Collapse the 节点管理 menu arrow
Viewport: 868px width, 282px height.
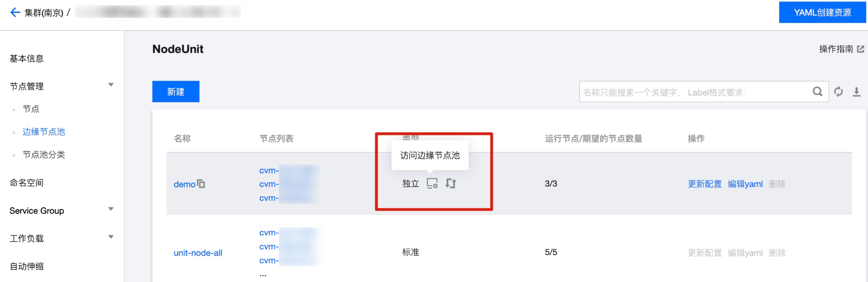click(x=111, y=85)
